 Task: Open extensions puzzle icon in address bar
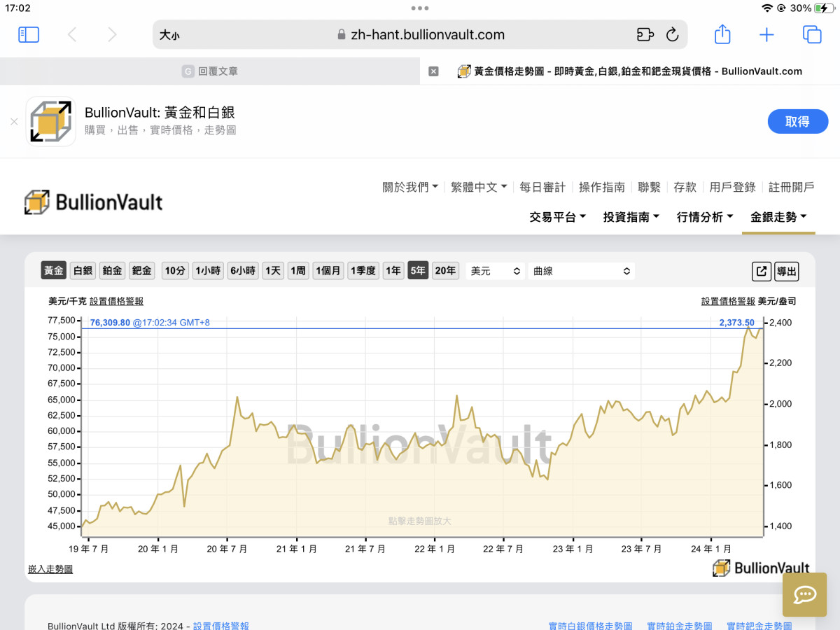click(x=645, y=34)
